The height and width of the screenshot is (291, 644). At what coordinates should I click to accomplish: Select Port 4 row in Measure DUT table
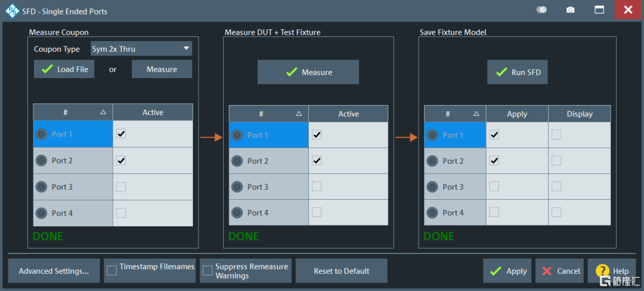[268, 213]
